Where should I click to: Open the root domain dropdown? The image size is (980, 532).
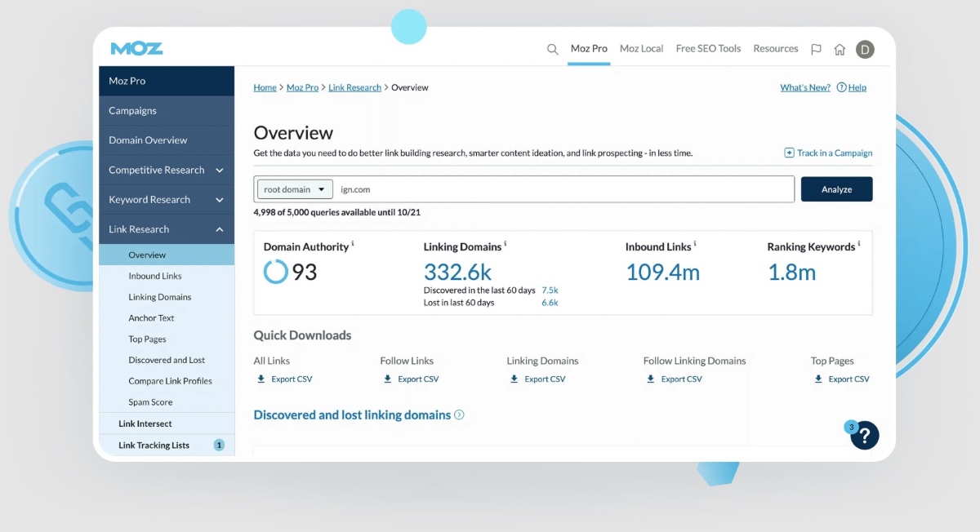(x=295, y=189)
